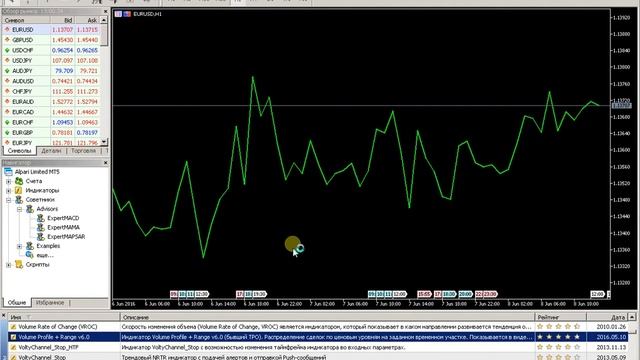The height and width of the screenshot is (360, 640).
Task: Click the Советники advisors icon
Action: (x=19, y=200)
